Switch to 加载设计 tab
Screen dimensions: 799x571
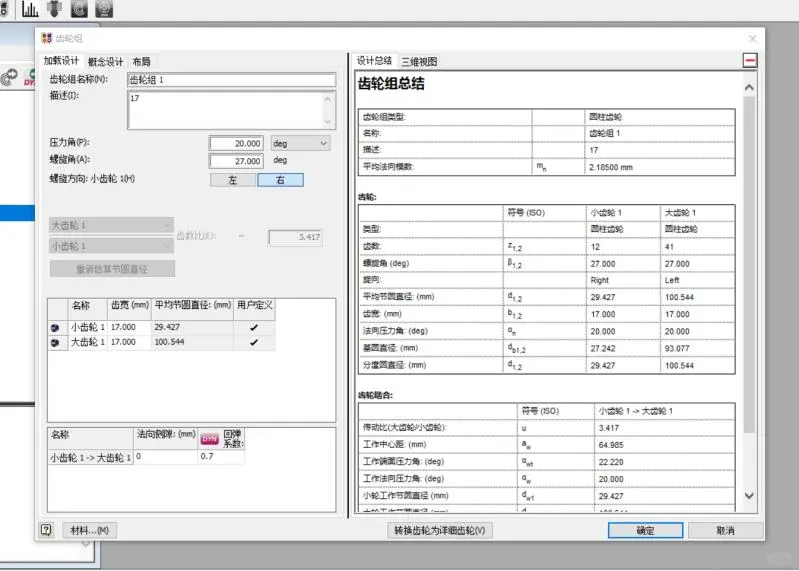point(61,61)
